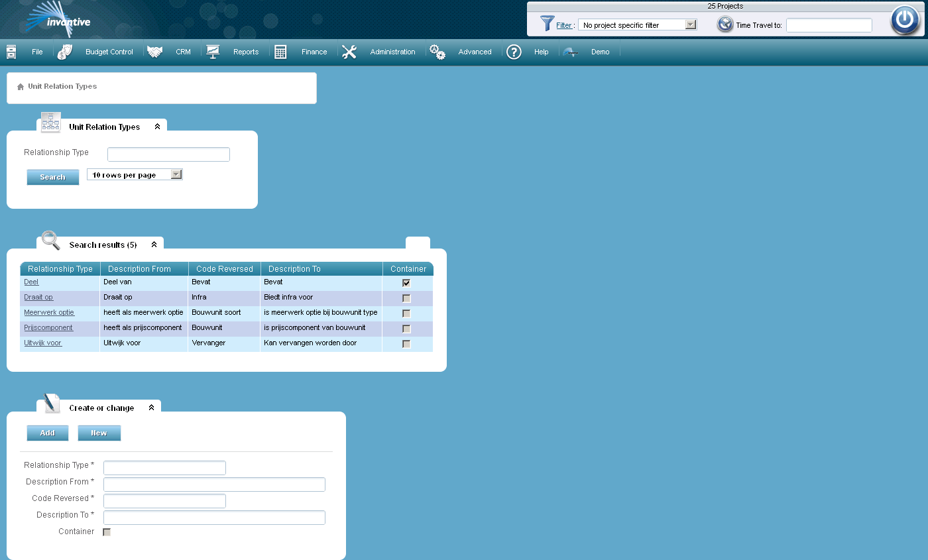
Task: Click the Administration tools icon
Action: 349,52
